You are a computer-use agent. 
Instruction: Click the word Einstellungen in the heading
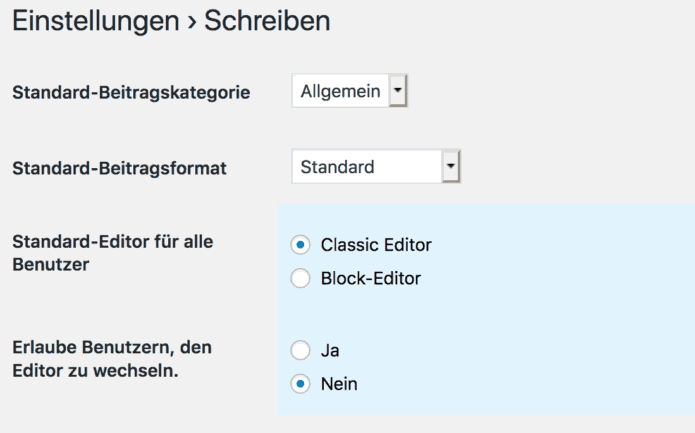click(97, 21)
